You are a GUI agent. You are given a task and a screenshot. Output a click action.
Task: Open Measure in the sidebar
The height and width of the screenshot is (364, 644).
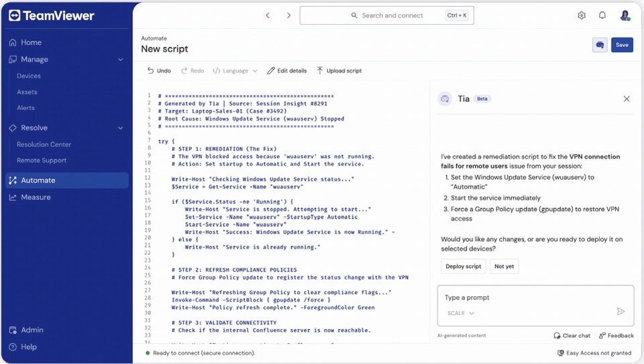[36, 197]
